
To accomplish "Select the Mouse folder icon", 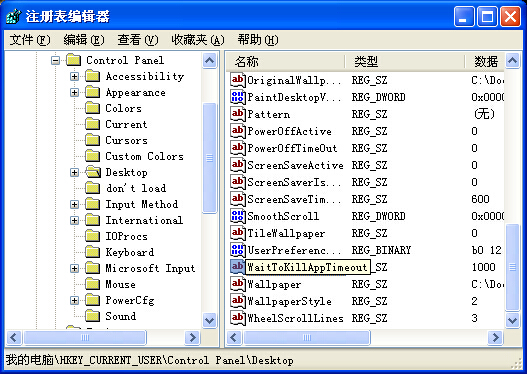I will point(92,284).
